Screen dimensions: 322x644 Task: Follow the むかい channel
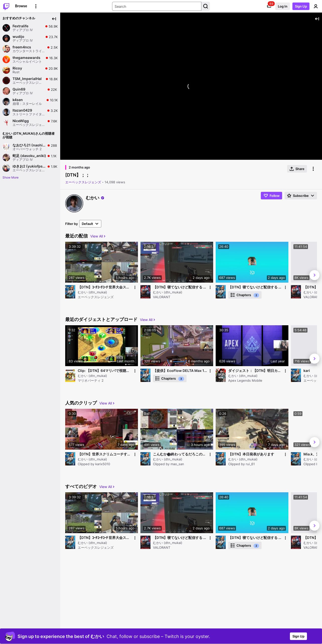click(x=271, y=196)
